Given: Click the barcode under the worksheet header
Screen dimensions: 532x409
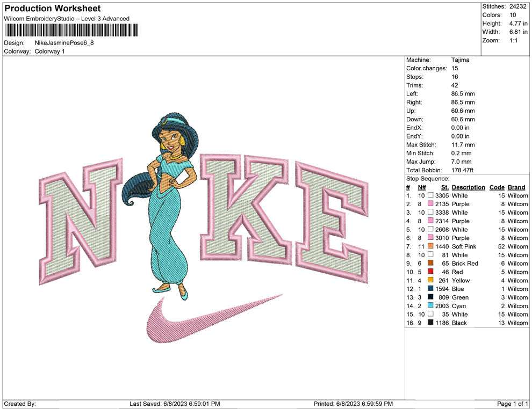Looking at the screenshot, I should (71, 30).
